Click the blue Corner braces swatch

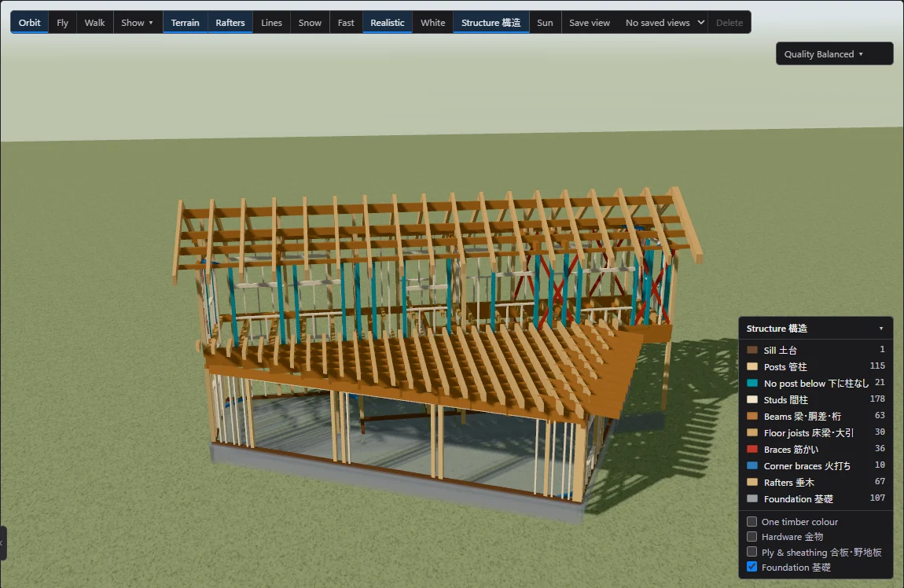(752, 466)
